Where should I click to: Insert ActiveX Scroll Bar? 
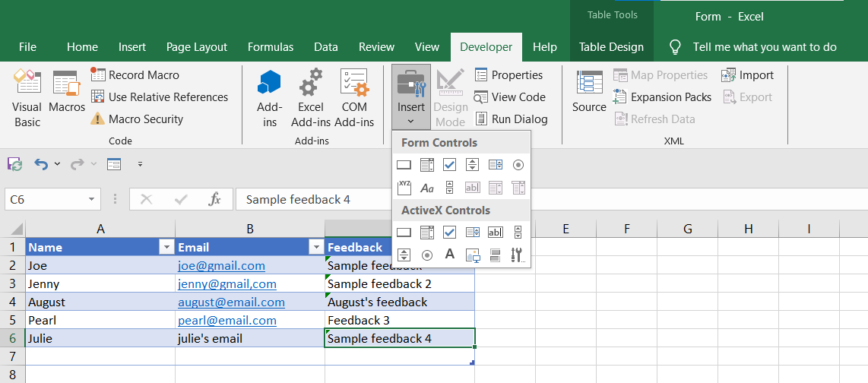coord(518,233)
